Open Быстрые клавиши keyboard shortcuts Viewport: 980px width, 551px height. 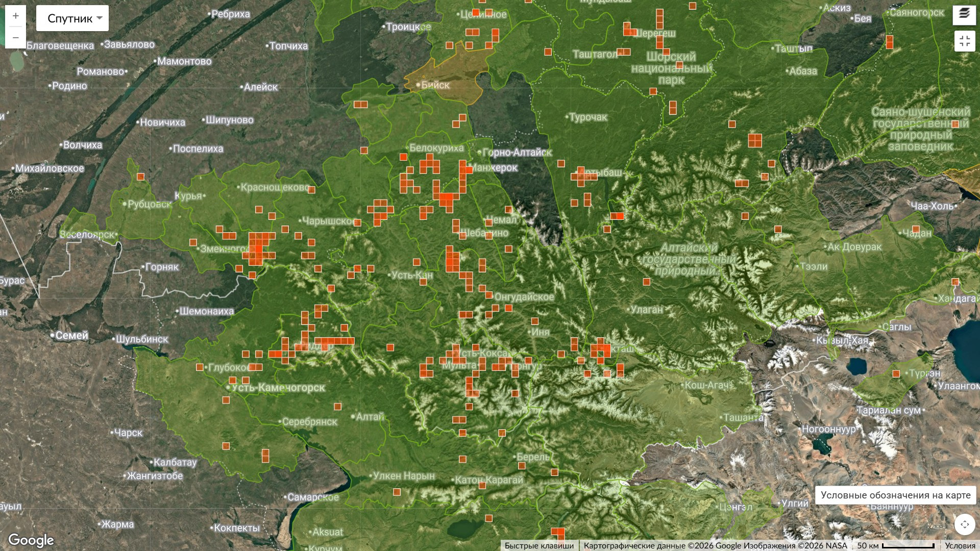(539, 546)
